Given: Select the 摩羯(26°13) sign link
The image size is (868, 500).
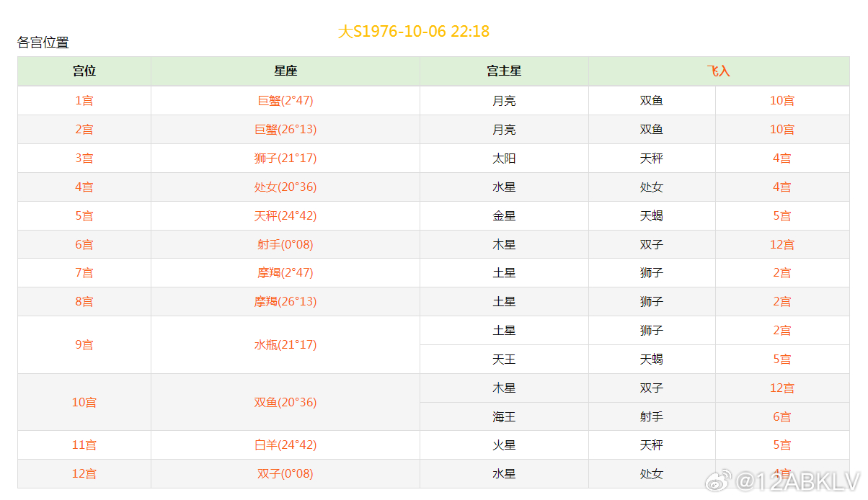Looking at the screenshot, I should pos(285,302).
